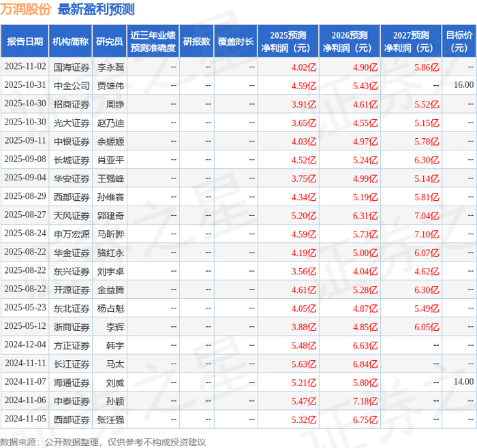The height and width of the screenshot is (448, 477).
Task: Click analyst name 马昕晔
Action: coord(110,234)
